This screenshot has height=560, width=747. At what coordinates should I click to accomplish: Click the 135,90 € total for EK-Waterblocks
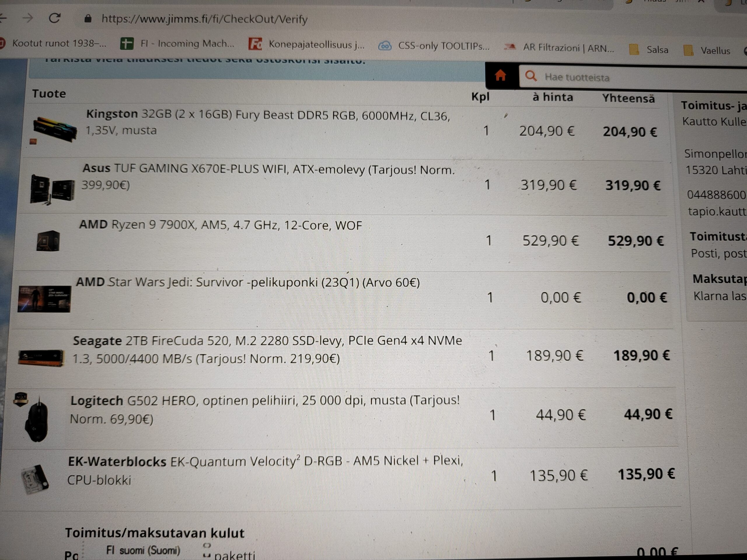(x=646, y=474)
